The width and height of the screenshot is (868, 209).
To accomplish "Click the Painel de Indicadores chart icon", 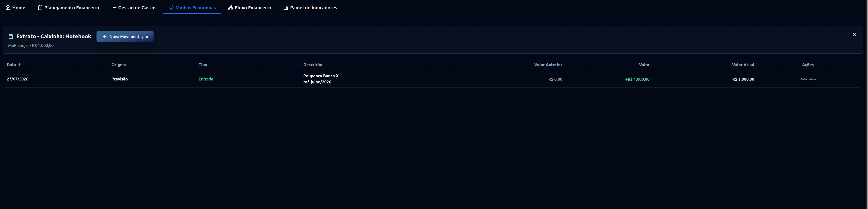I will pos(286,7).
